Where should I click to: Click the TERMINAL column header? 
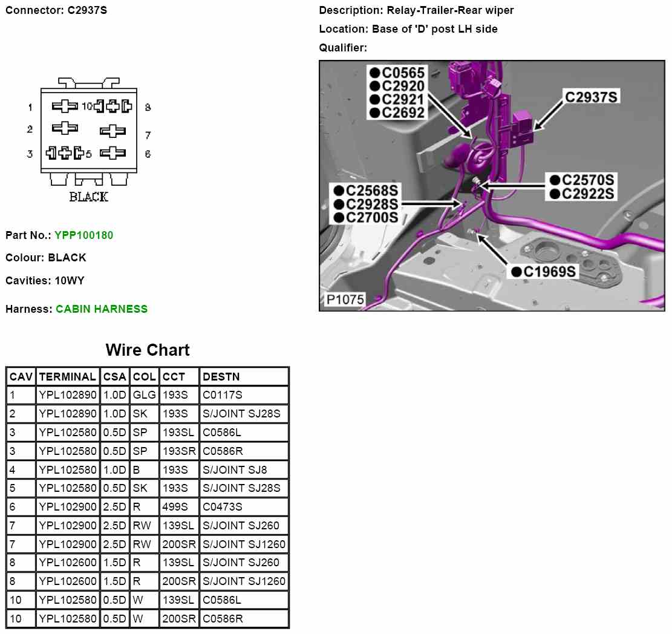[67, 377]
